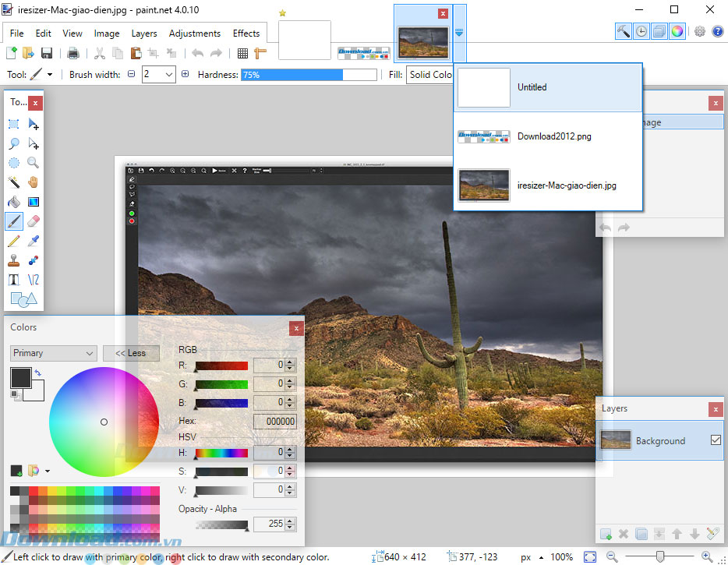728x565 pixels.
Task: Open the Layers menu
Action: click(x=144, y=34)
